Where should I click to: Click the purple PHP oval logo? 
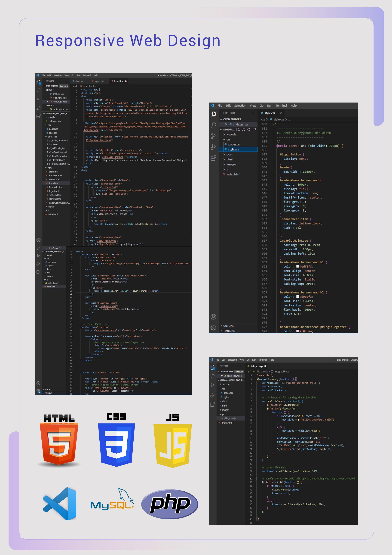coord(170,504)
